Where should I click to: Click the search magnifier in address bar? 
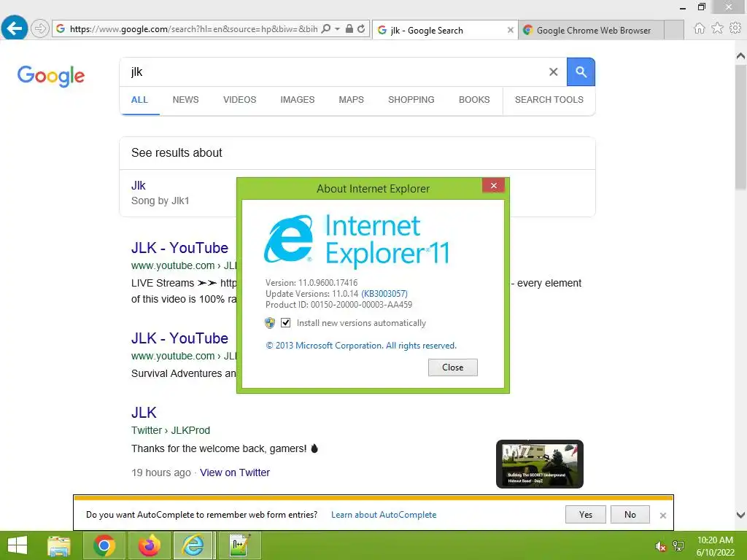(326, 28)
